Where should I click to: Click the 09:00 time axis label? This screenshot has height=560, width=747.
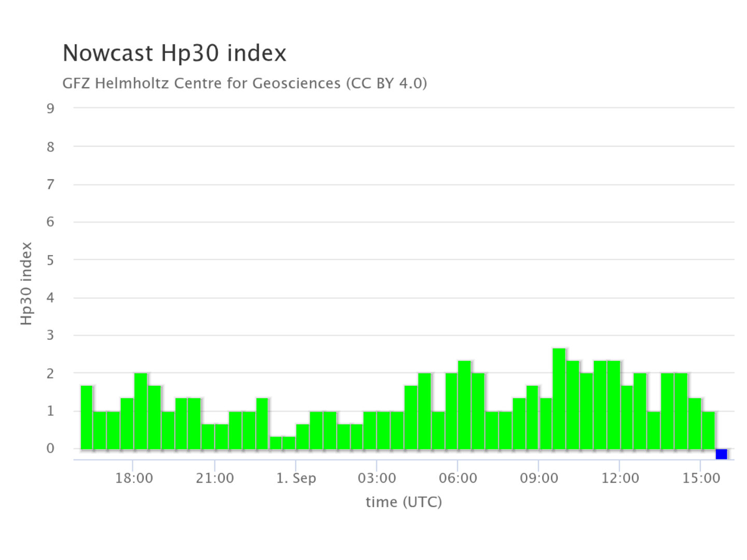click(539, 478)
